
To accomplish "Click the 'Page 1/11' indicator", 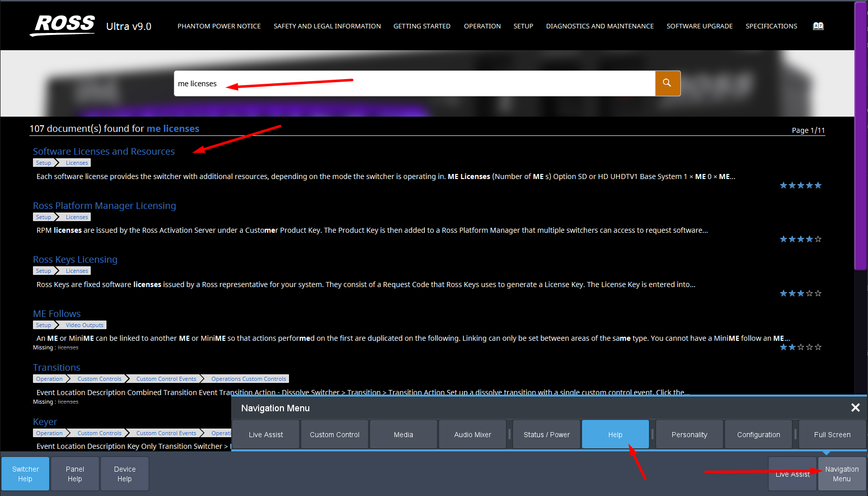I will pos(808,130).
